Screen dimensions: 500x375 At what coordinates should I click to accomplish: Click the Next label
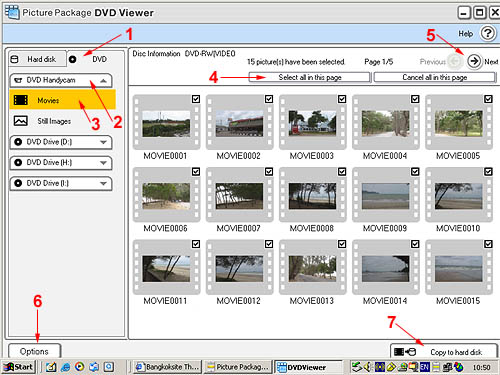coord(491,62)
